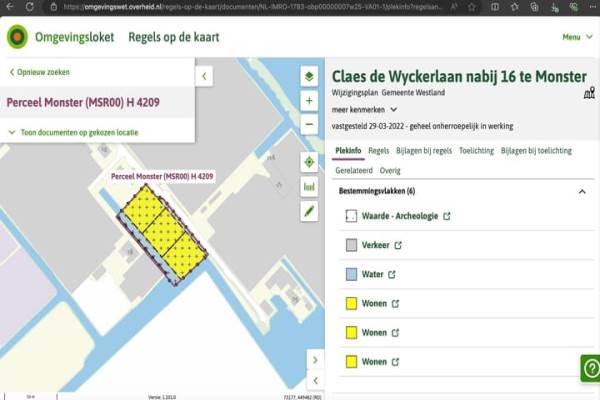Zoom out on the map

point(309,125)
